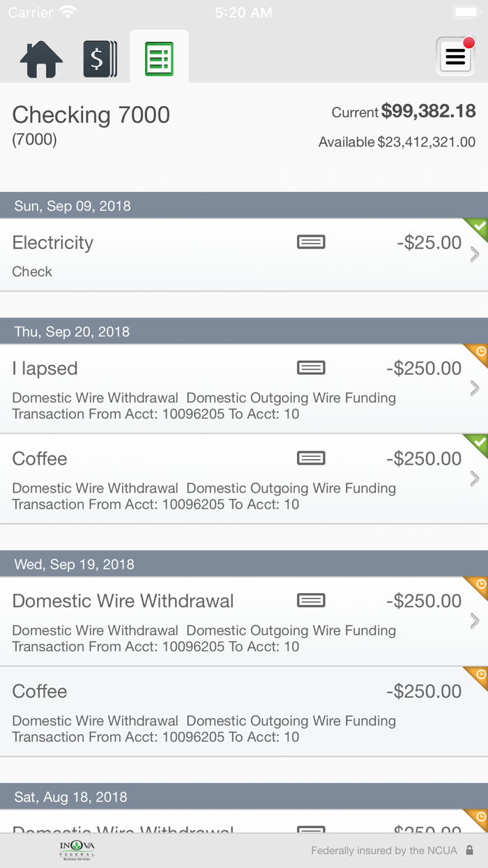The image size is (488, 868).
Task: Tap the check image icon for I lapsed
Action: [311, 368]
